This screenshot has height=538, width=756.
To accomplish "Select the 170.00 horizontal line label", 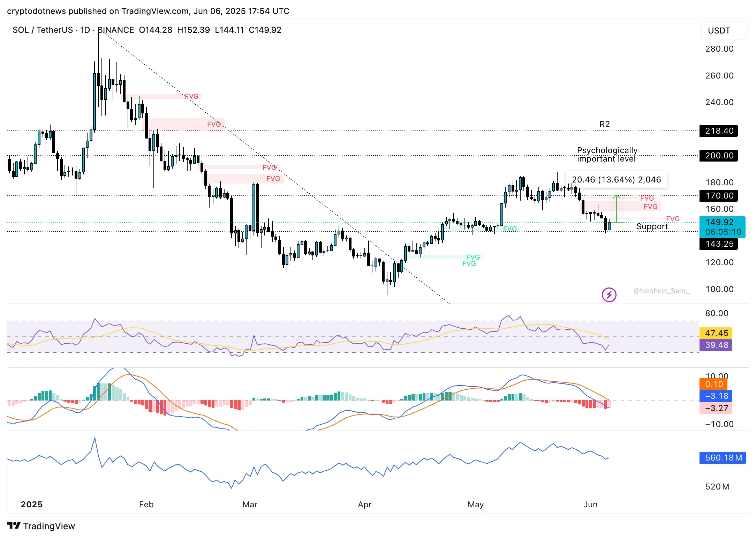I will pos(718,196).
